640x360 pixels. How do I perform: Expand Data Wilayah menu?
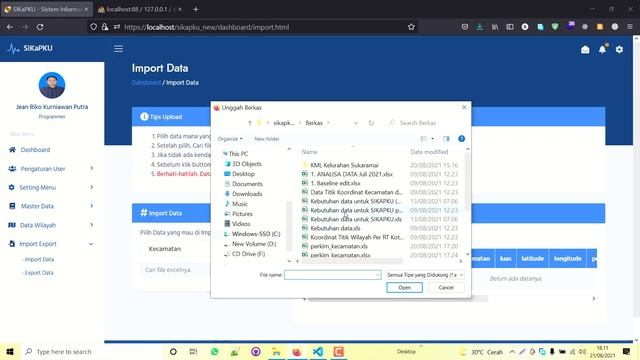[51, 225]
